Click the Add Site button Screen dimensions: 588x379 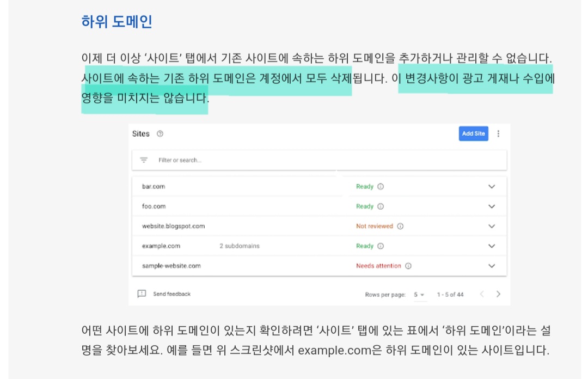pyautogui.click(x=473, y=133)
